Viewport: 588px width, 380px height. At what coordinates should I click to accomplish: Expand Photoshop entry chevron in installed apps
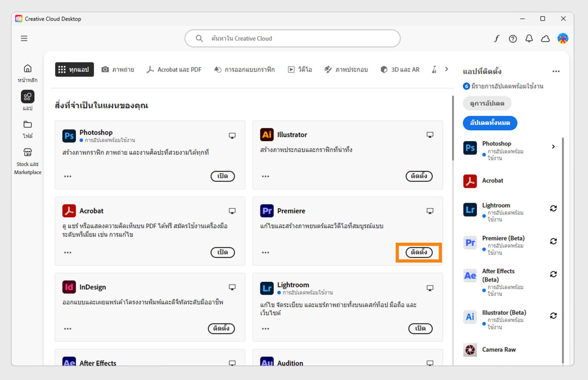(x=553, y=146)
